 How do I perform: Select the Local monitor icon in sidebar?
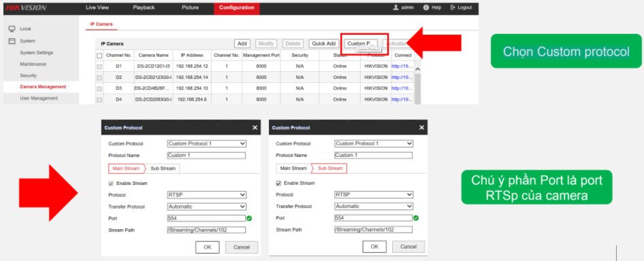point(12,29)
